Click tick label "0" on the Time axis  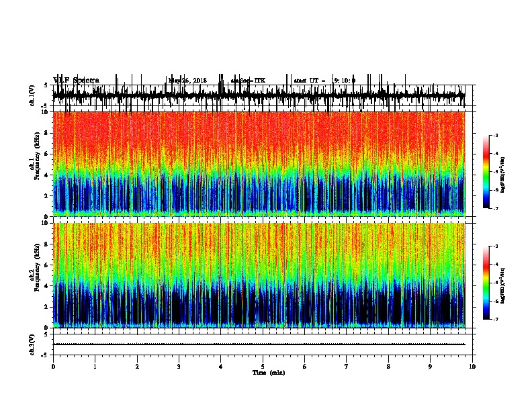tap(53, 367)
